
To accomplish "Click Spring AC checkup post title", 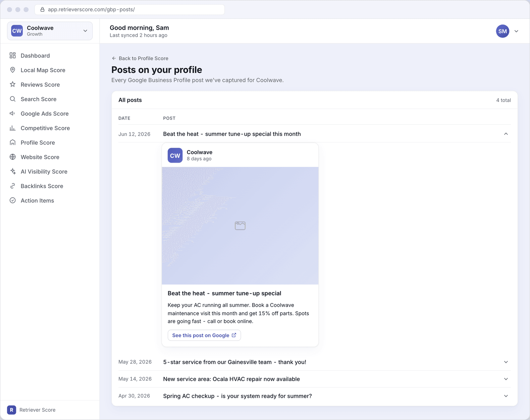I will click(238, 396).
